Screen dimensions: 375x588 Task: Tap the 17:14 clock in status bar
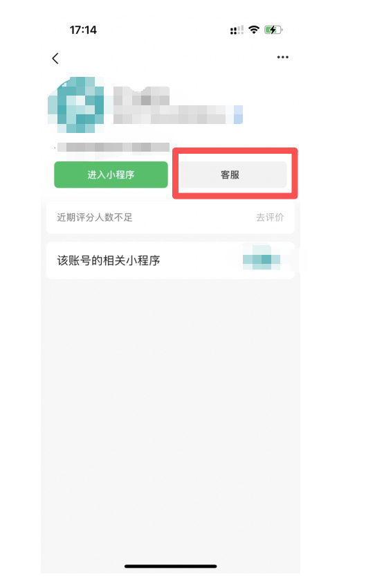click(83, 30)
